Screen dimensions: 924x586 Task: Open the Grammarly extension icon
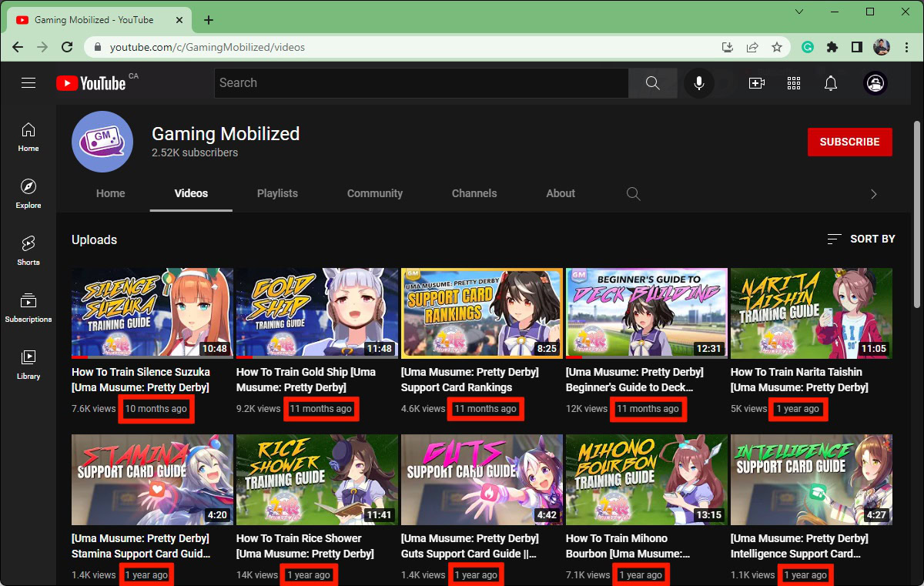tap(808, 47)
